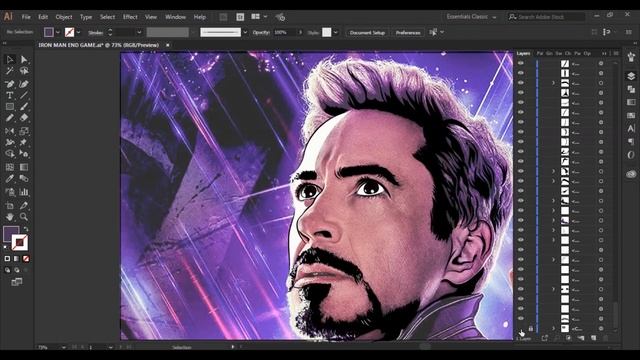Change screen mode at toolbox bottom
Screen dimensions: 640x360
[x=17, y=282]
